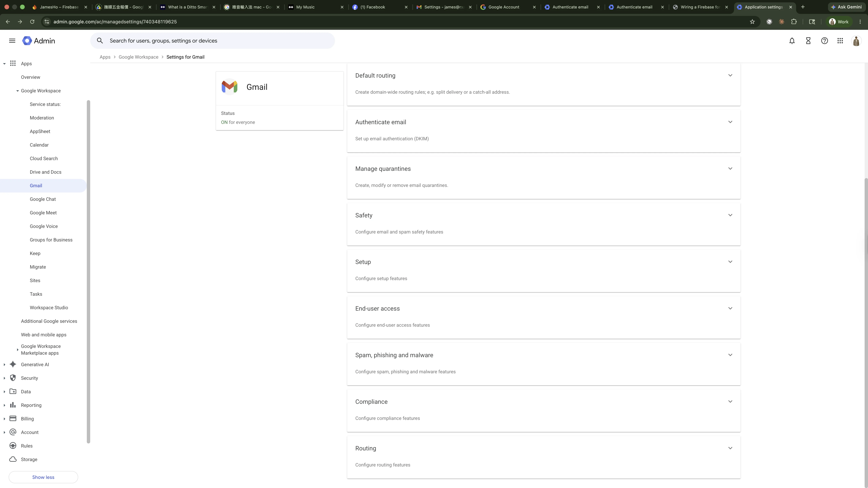Image resolution: width=868 pixels, height=488 pixels.
Task: View site information icon in address bar
Action: 47,22
